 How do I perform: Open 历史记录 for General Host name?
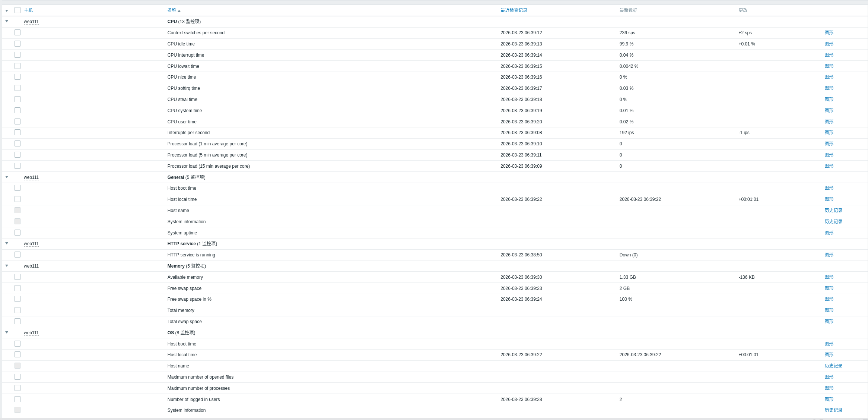point(833,211)
